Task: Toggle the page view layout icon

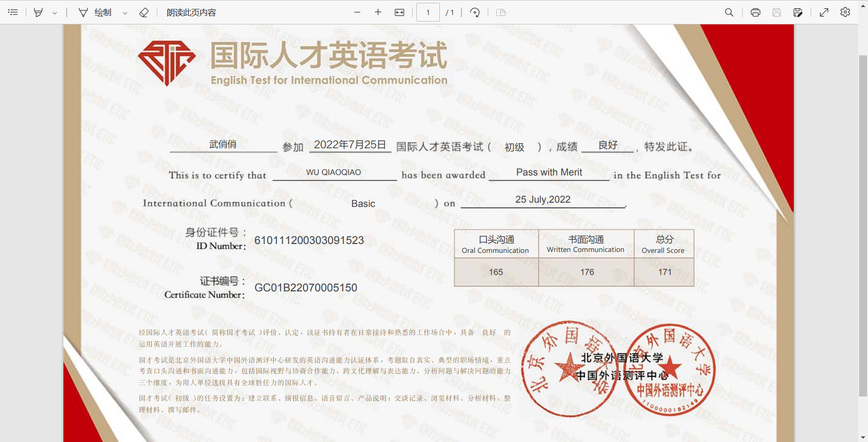Action: tap(501, 12)
